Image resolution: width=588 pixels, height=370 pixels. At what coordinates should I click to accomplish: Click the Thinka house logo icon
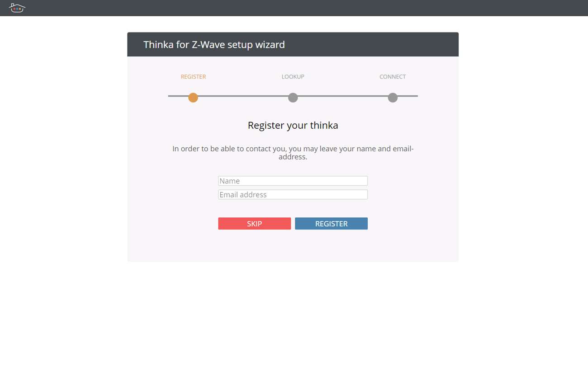(17, 8)
